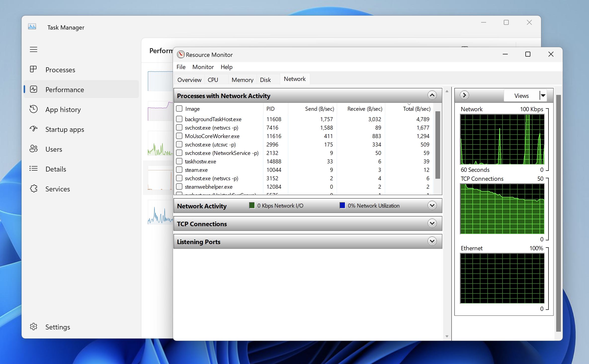Switch to the Memory tab
The height and width of the screenshot is (364, 589).
pyautogui.click(x=242, y=80)
